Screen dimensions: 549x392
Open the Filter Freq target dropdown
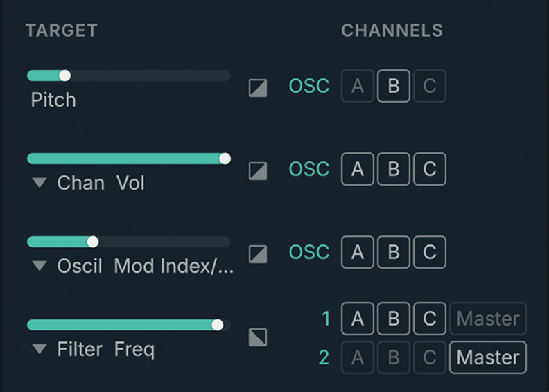pos(41,349)
